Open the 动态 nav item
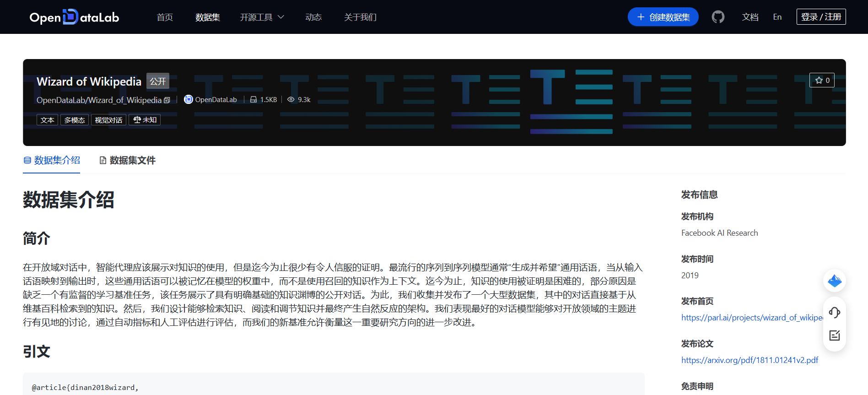The width and height of the screenshot is (868, 395). pyautogui.click(x=313, y=17)
